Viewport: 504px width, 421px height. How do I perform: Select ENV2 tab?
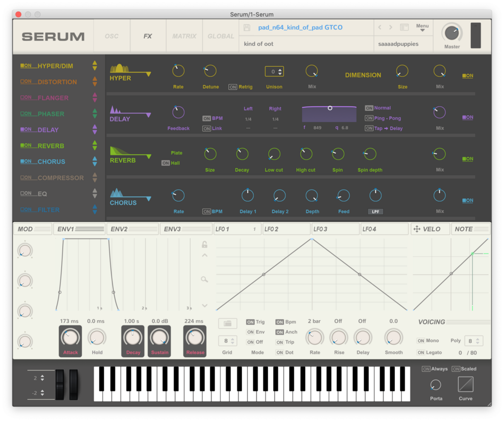click(x=133, y=229)
